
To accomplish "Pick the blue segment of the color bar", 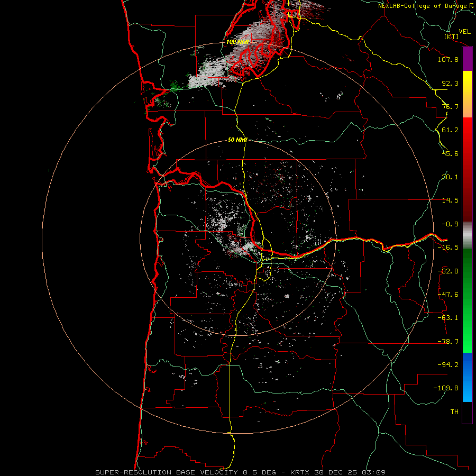I will (x=467, y=377).
